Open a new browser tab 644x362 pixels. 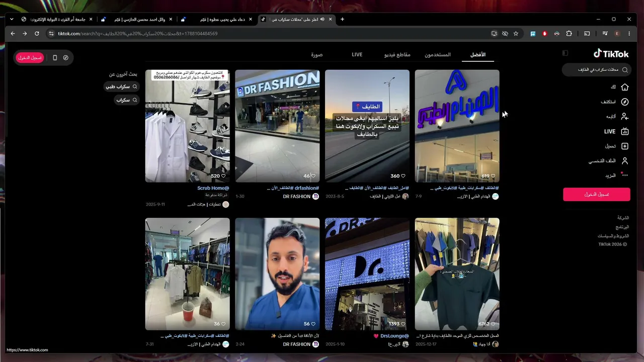pyautogui.click(x=342, y=19)
